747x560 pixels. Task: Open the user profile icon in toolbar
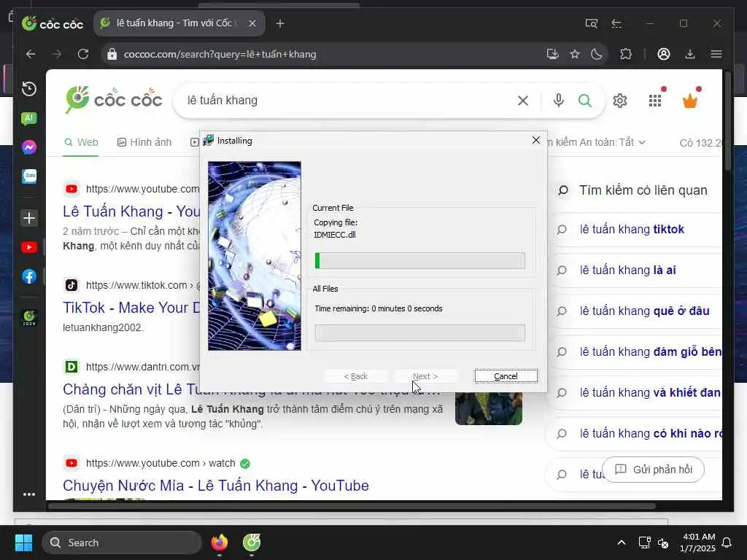tap(664, 54)
